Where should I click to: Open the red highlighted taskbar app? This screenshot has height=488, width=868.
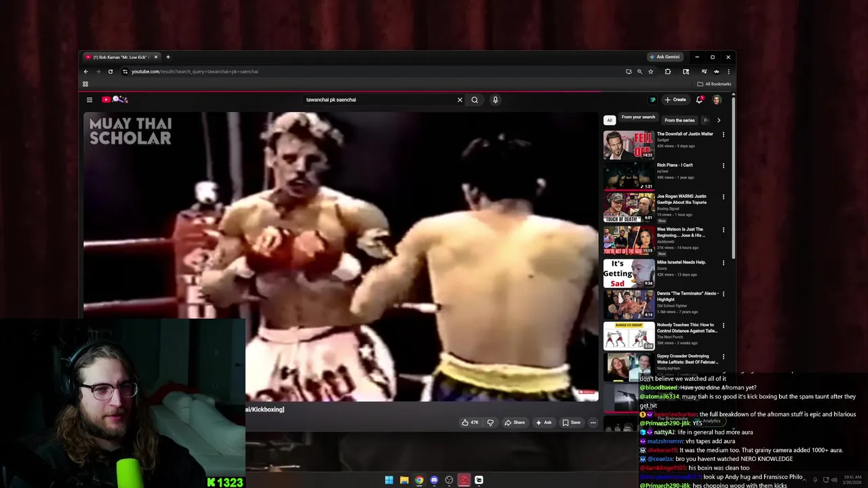pyautogui.click(x=464, y=480)
